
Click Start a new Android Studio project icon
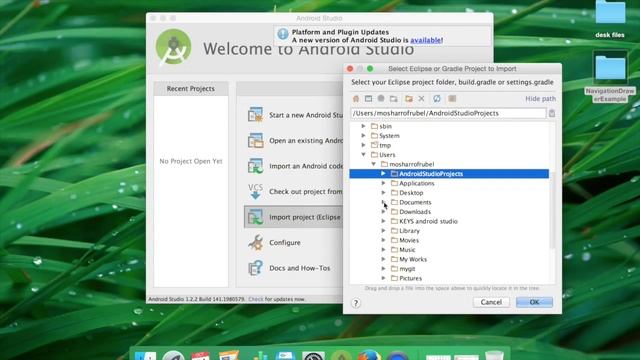(256, 115)
